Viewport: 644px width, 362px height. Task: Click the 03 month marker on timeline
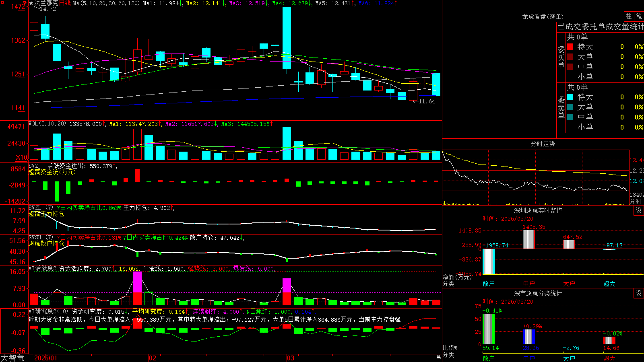[291, 358]
